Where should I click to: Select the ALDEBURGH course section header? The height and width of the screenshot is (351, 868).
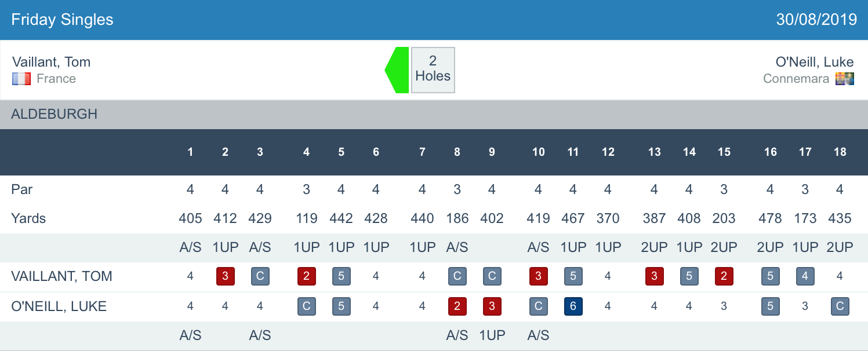pos(54,114)
